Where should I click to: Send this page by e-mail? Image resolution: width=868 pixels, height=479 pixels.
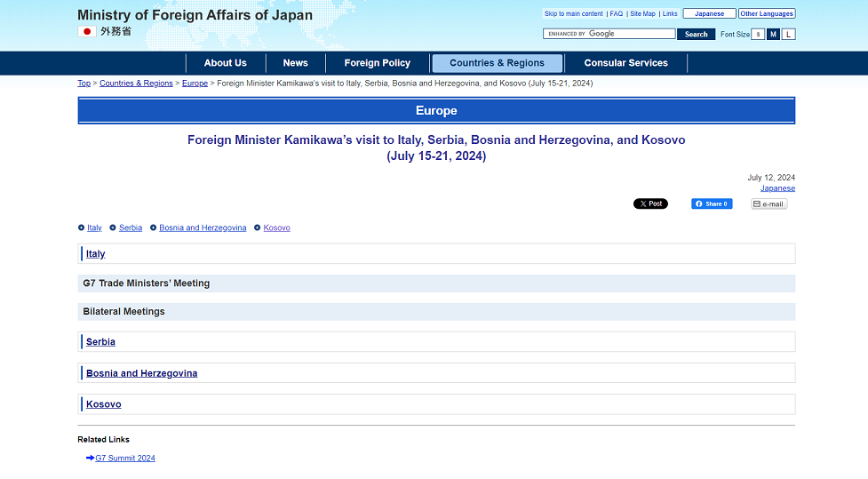(768, 204)
